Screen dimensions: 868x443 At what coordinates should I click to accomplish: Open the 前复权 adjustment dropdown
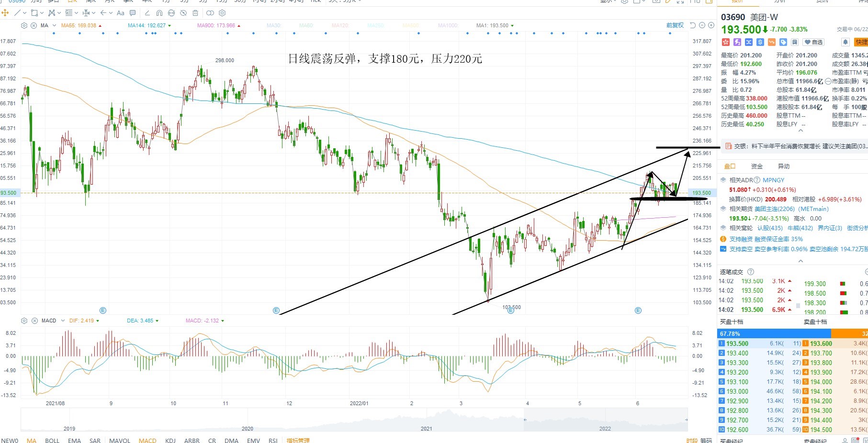click(675, 25)
